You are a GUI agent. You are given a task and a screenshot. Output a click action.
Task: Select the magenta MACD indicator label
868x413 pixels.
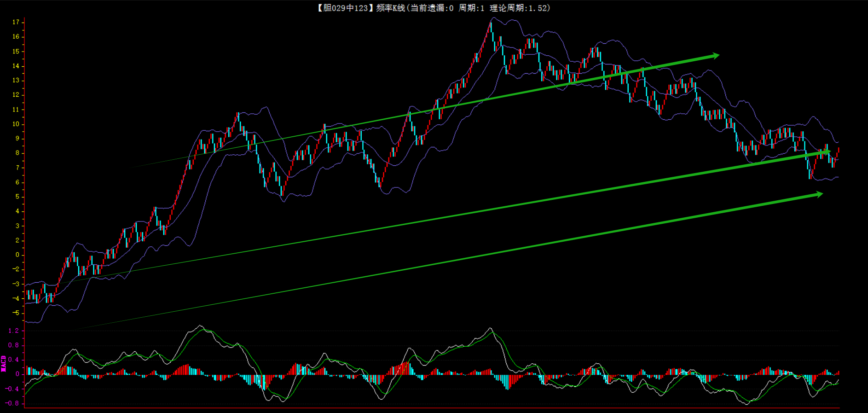[4, 363]
